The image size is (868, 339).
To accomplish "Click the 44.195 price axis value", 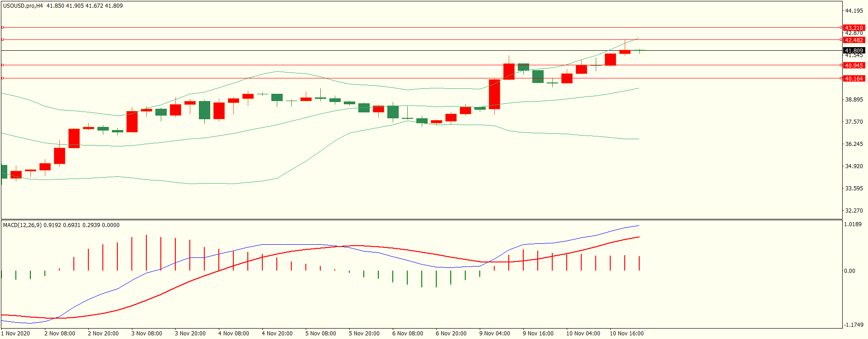I will point(854,10).
